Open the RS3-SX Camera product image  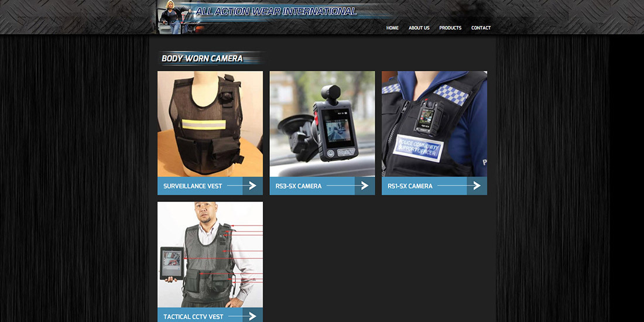point(323,124)
